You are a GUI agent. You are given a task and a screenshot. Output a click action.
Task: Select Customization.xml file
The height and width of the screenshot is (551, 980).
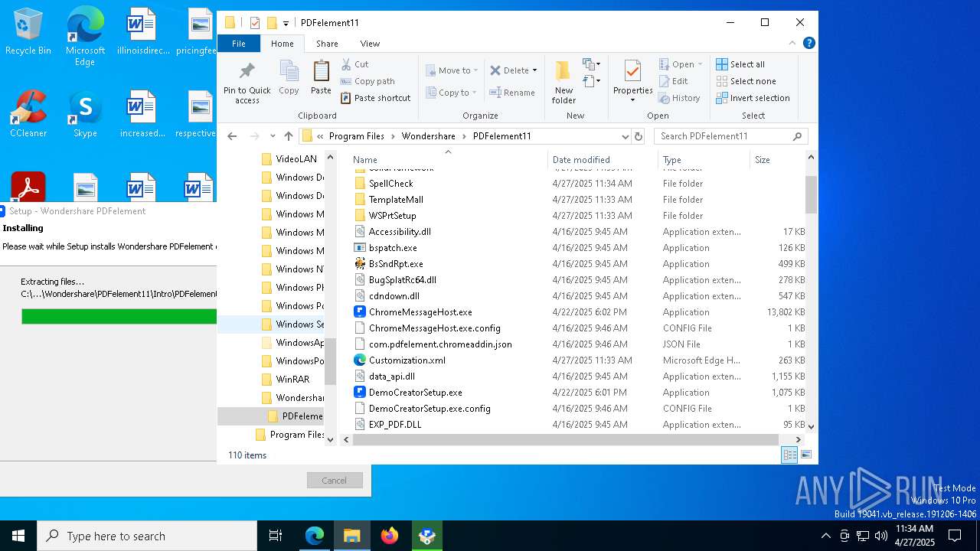[x=407, y=360]
